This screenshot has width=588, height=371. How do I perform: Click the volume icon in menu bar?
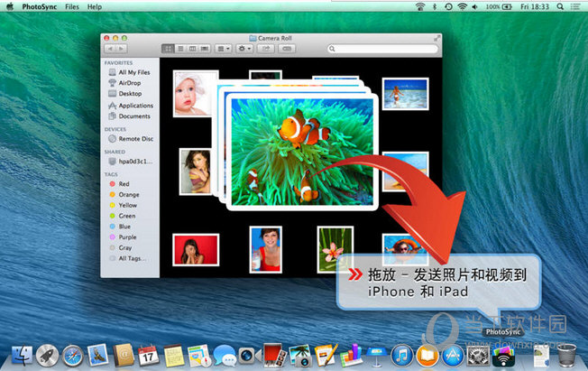click(x=475, y=6)
